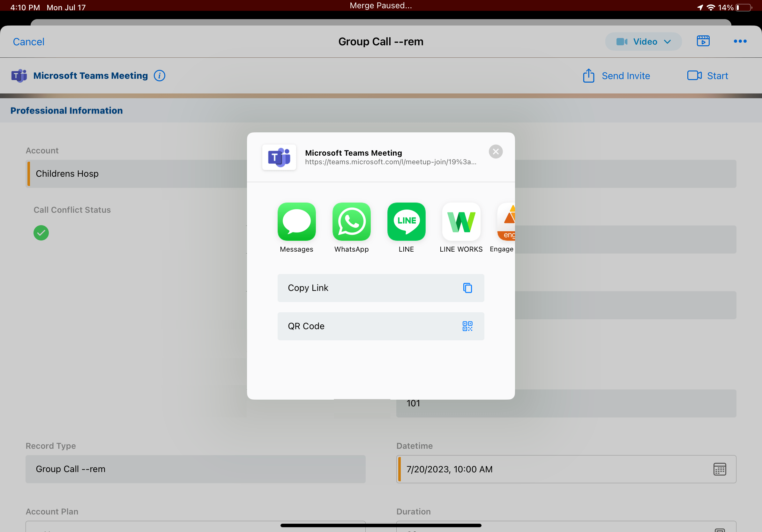Click the video recordings icon in top bar

point(704,41)
